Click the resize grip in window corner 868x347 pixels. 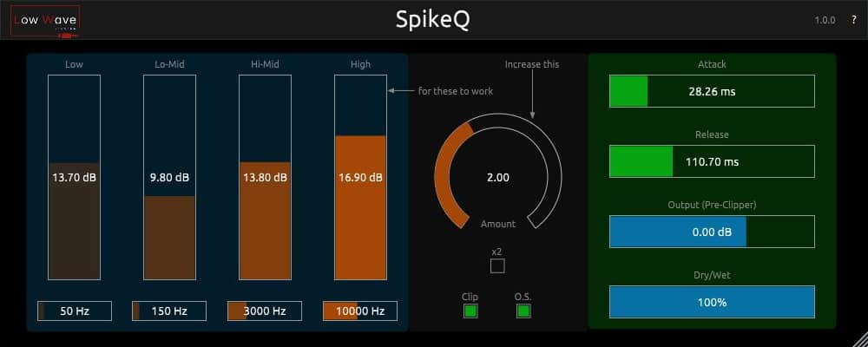pos(860,339)
